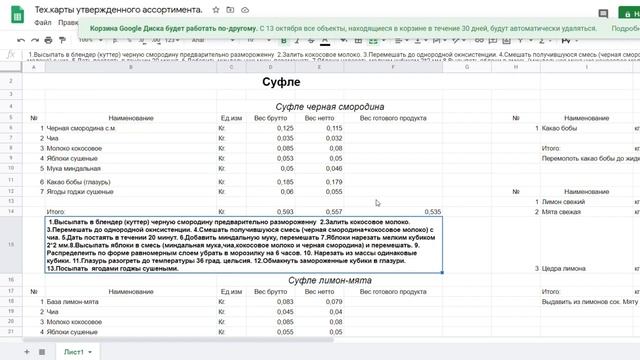Open the font size dropdown
Image resolution: width=640 pixels, height=360 pixels.
259,40
